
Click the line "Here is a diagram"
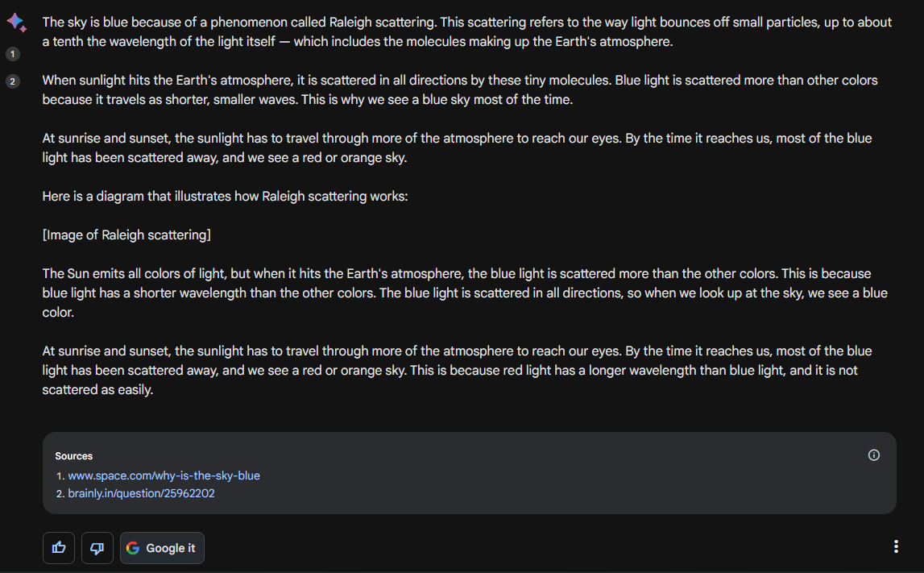tap(225, 196)
